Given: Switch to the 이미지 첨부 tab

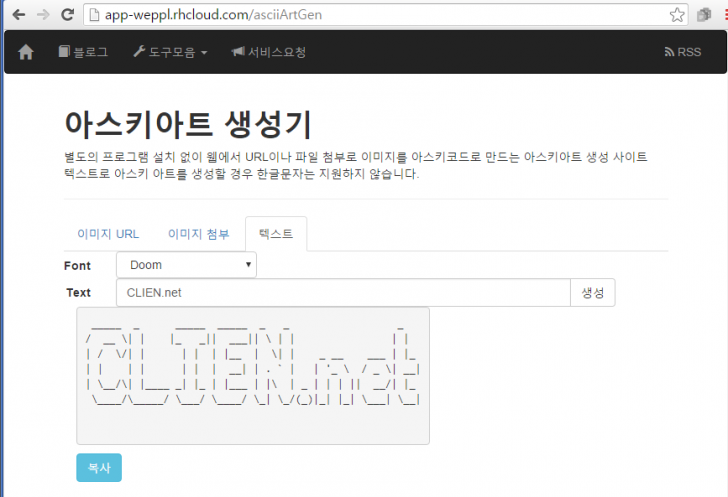Looking at the screenshot, I should [198, 234].
